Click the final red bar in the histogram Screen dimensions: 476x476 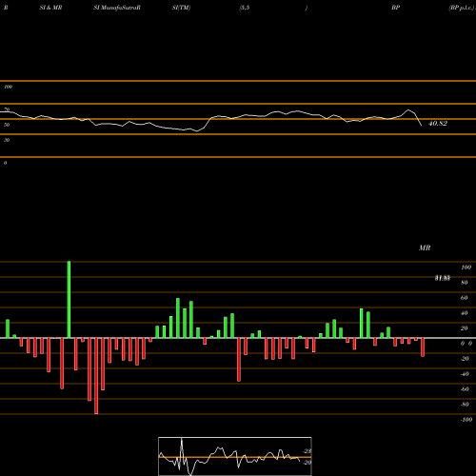point(423,347)
